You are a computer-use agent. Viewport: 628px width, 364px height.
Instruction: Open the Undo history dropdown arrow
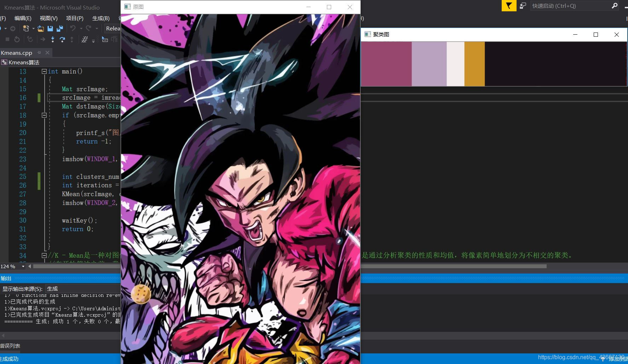[81, 29]
